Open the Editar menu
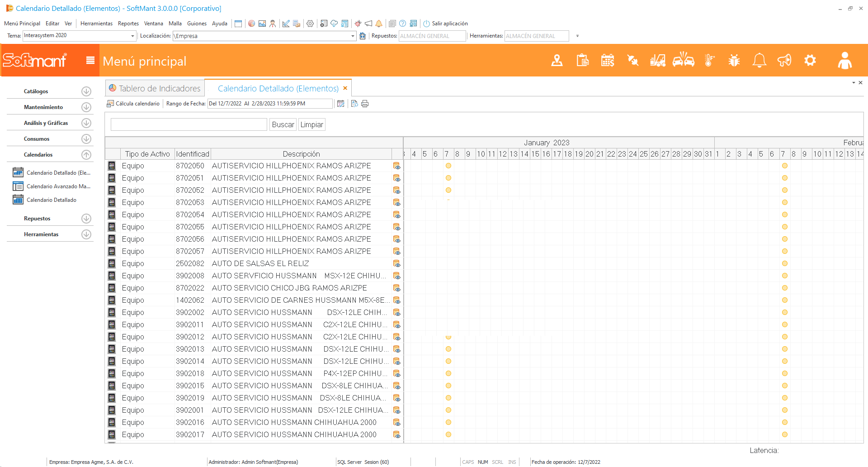Viewport: 868px width, 467px height. point(52,24)
